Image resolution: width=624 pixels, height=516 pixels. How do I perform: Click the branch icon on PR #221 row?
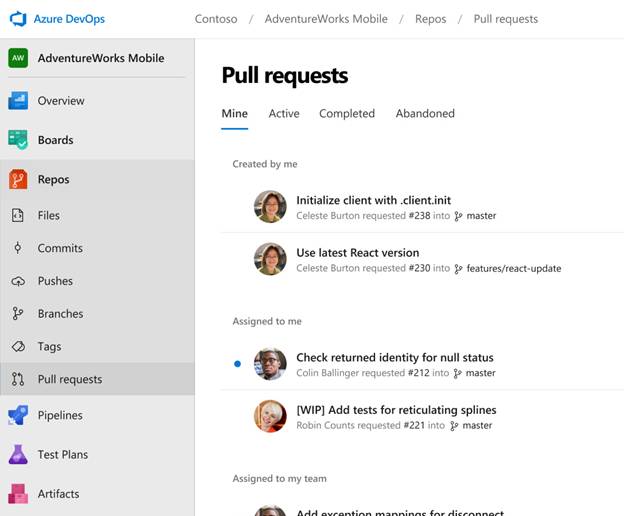454,426
